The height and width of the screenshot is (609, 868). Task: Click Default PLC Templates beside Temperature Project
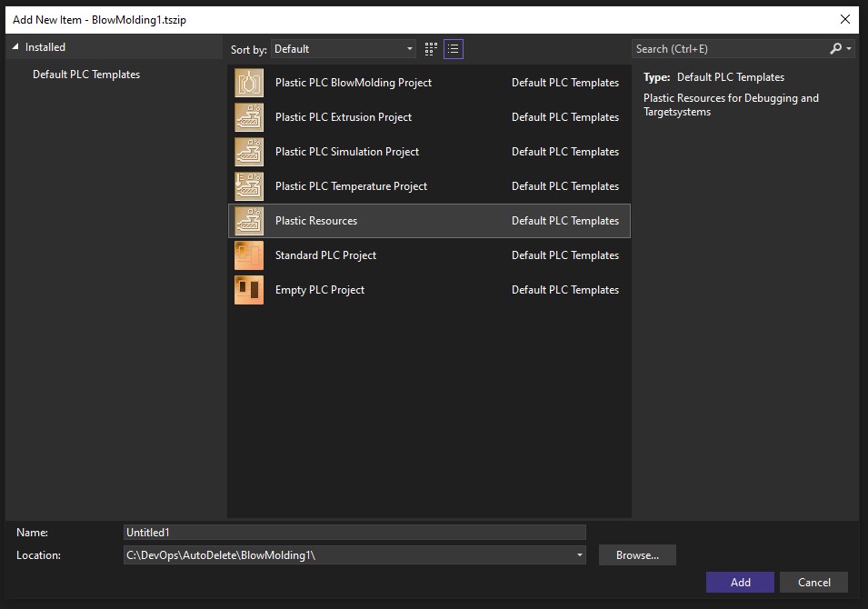click(x=565, y=186)
